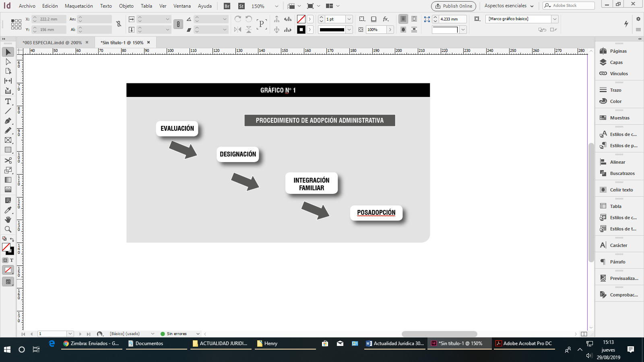Click the flip horizontal icon

pos(238,29)
